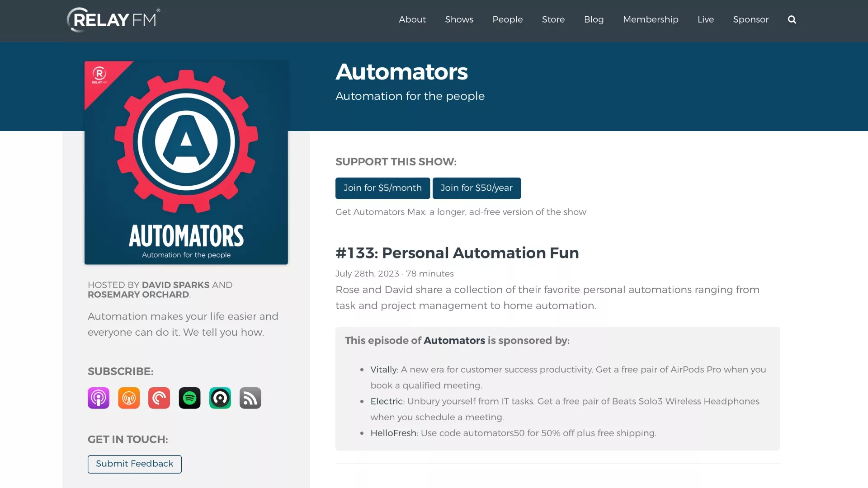Screen dimensions: 868x488
Task: Subscribe via Castro icon
Action: (220, 398)
